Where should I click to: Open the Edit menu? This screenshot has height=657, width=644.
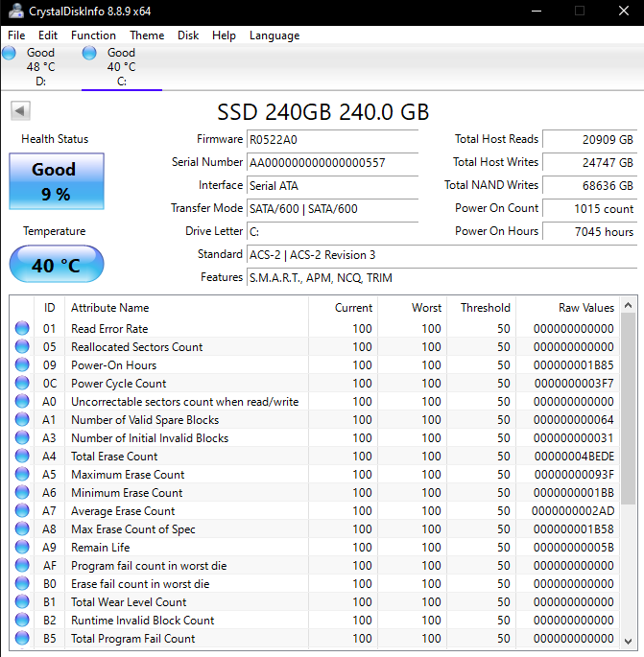click(48, 35)
